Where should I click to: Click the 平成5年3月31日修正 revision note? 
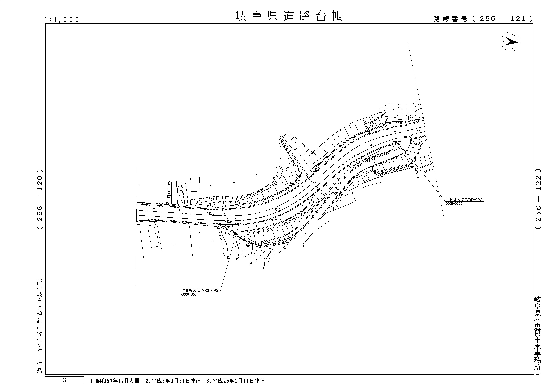pos(173,381)
